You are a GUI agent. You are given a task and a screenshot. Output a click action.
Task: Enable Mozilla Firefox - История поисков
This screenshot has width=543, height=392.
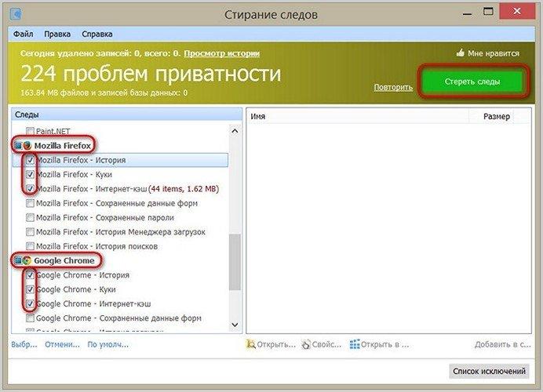point(30,246)
